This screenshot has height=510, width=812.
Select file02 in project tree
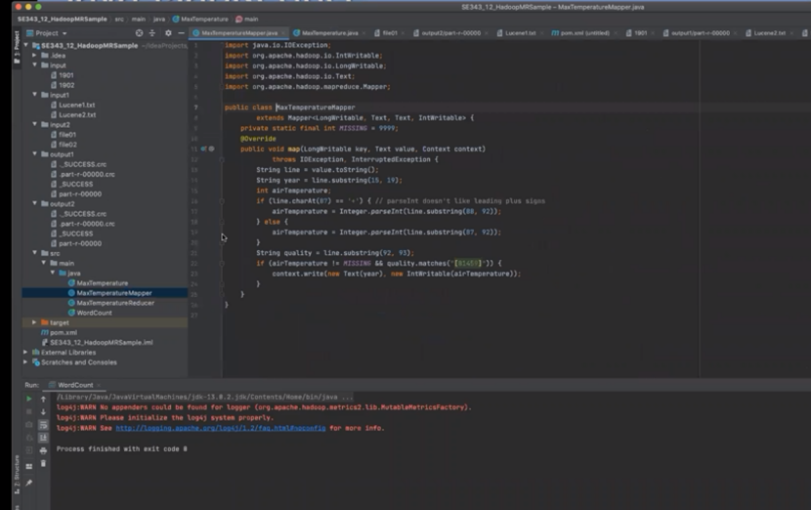pyautogui.click(x=67, y=145)
